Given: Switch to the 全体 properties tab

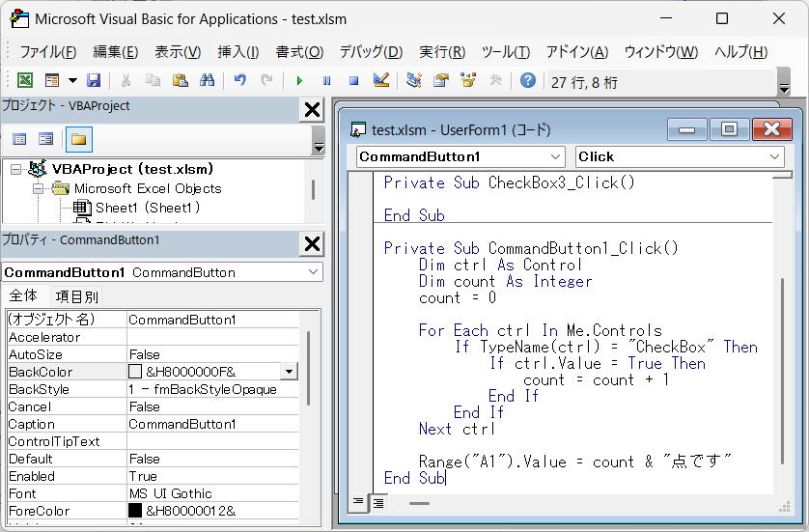Looking at the screenshot, I should coord(23,295).
